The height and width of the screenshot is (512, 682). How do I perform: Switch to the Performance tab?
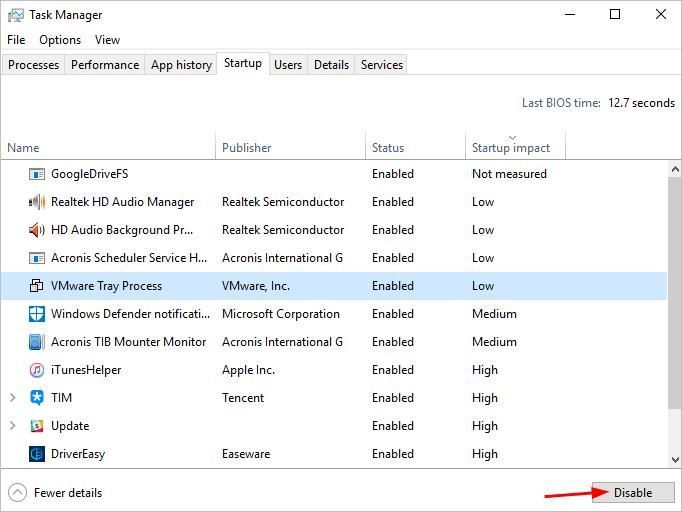[x=105, y=65]
